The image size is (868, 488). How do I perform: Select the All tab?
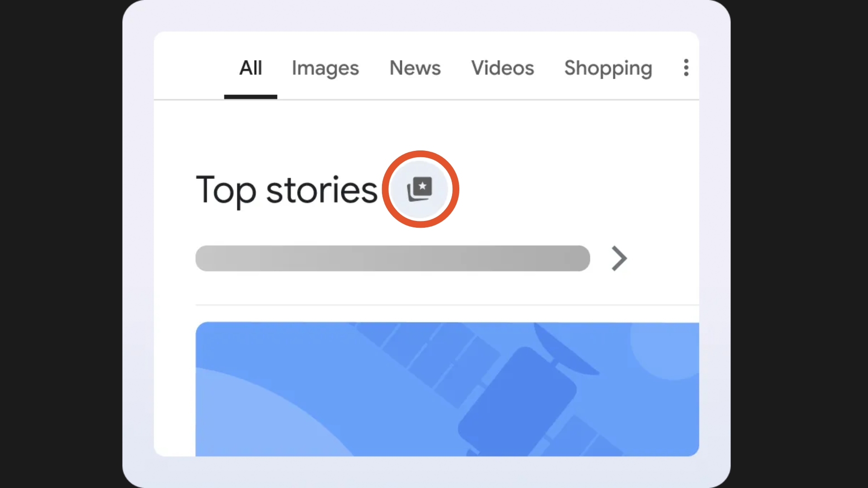250,68
